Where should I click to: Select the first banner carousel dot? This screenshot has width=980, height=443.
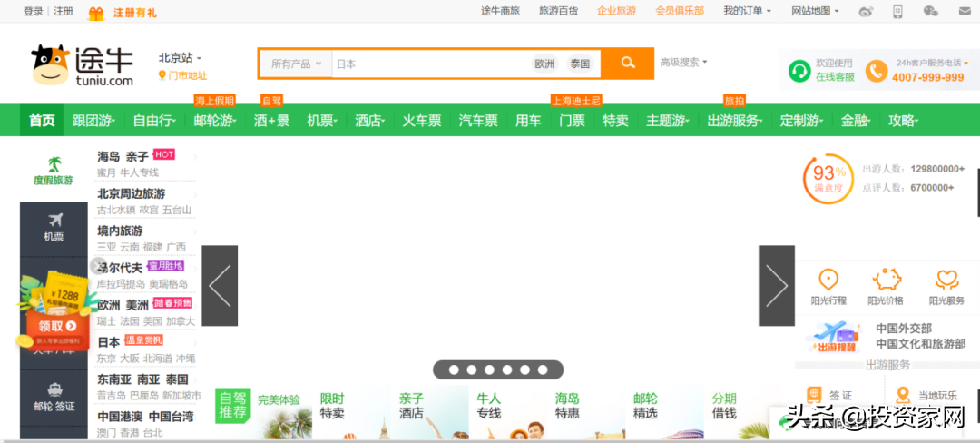[x=454, y=369]
